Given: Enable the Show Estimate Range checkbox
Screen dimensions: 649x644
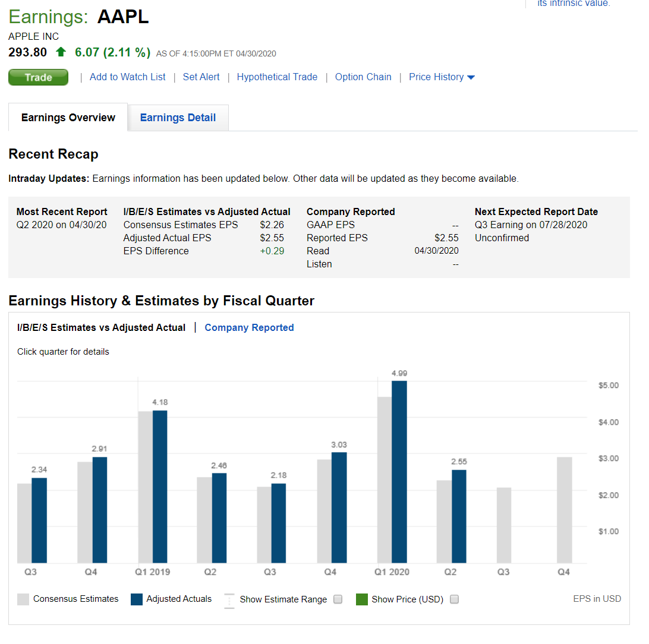Looking at the screenshot, I should click(338, 599).
